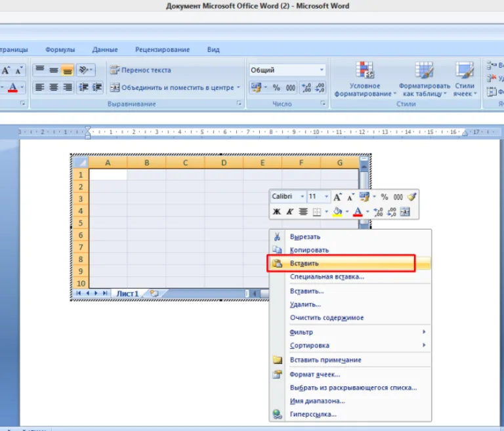Open Условное форматирование menu
504x431 pixels.
coord(365,79)
